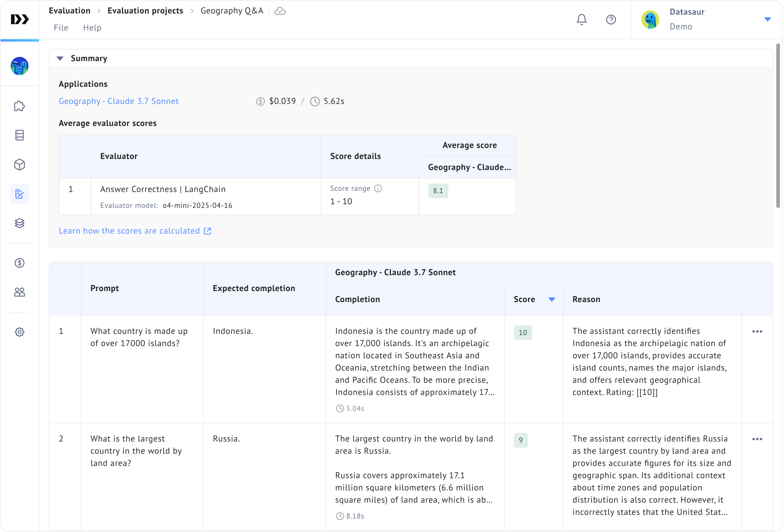Image resolution: width=783 pixels, height=532 pixels.
Task: Open the File menu
Action: pos(61,28)
